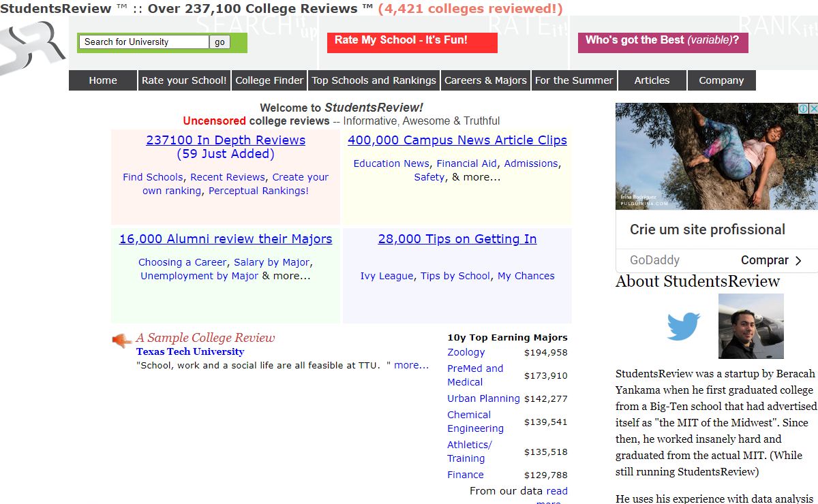This screenshot has width=818, height=504.
Task: Open the founder's profile photo
Action: [751, 326]
